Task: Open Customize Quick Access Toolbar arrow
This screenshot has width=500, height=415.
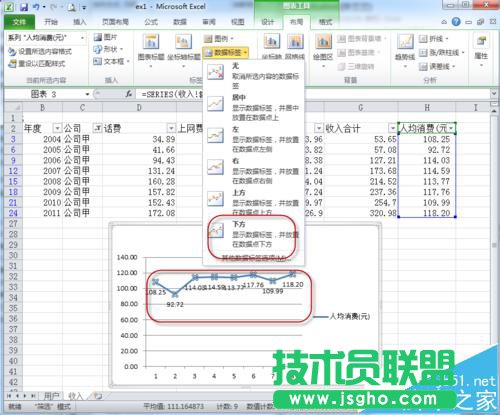Action: click(84, 7)
